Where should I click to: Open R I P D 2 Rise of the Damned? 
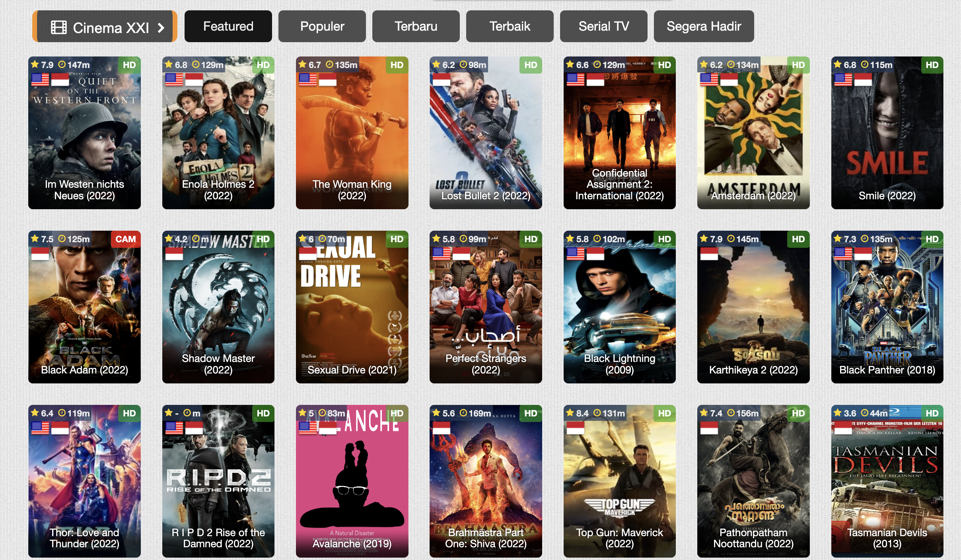[218, 481]
